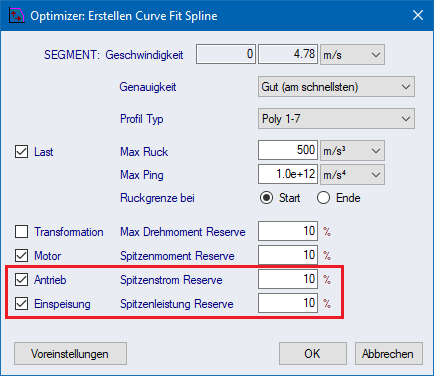This screenshot has width=434, height=376.
Task: Uncheck the Einspeisung checkbox
Action: tap(21, 304)
